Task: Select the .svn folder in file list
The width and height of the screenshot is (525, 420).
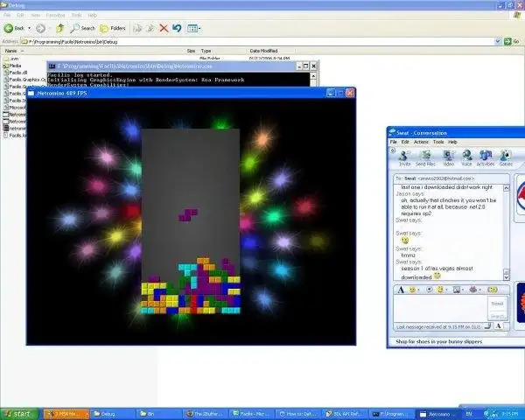Action: [11, 59]
